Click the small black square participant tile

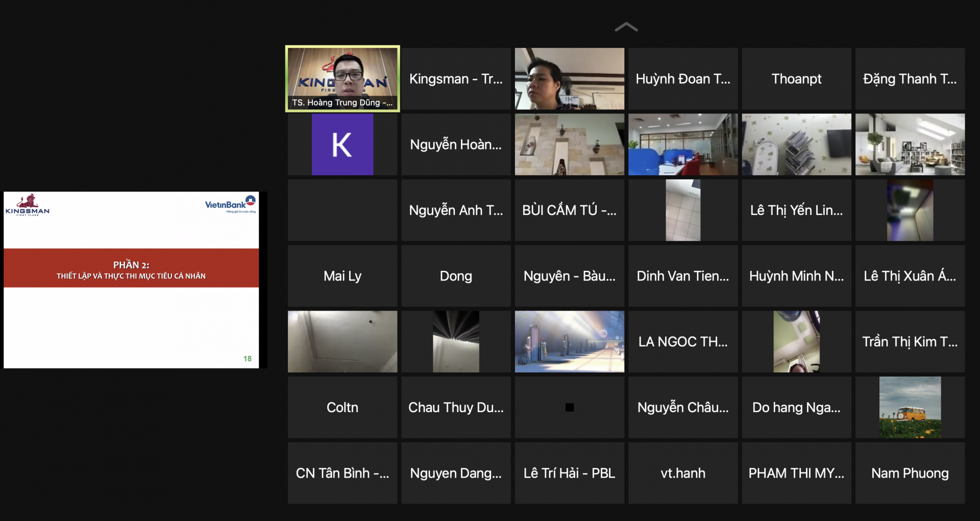[569, 407]
